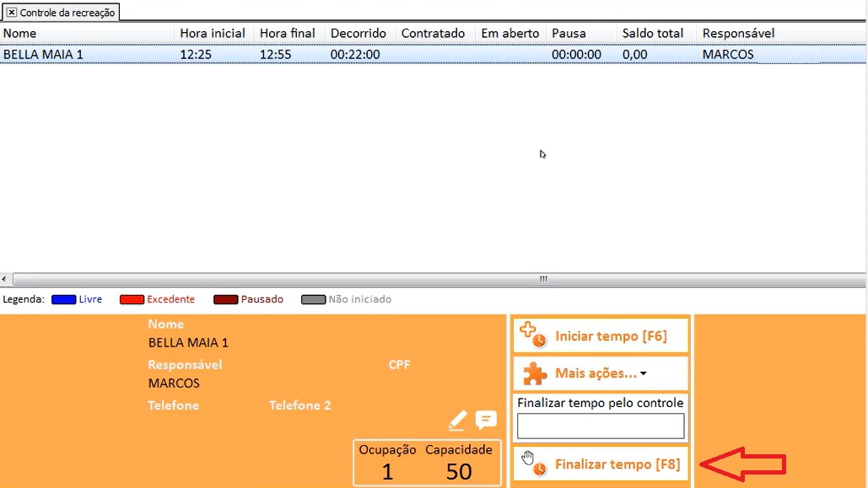Click the Finalizar tempo pelo controle input field
The image size is (868, 488).
pos(601,426)
